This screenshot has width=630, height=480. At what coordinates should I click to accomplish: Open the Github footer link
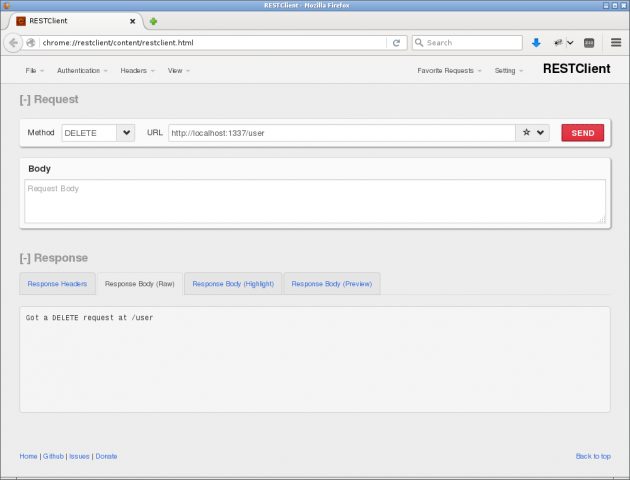click(53, 456)
